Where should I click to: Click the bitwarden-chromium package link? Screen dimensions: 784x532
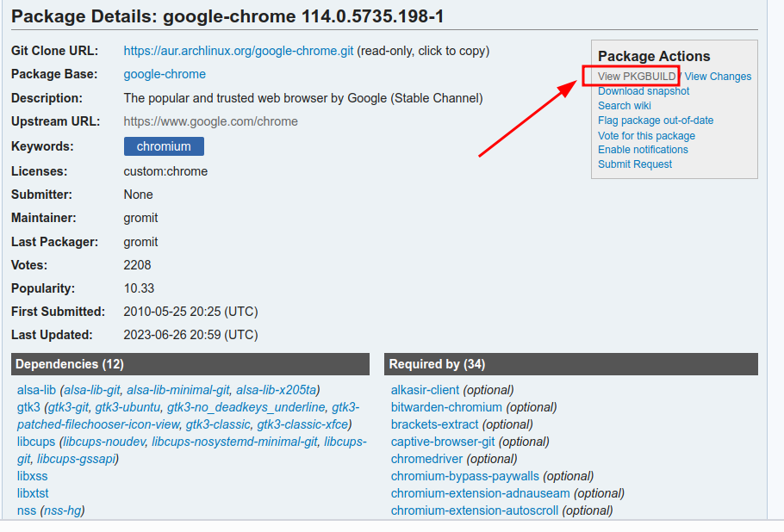tap(446, 407)
